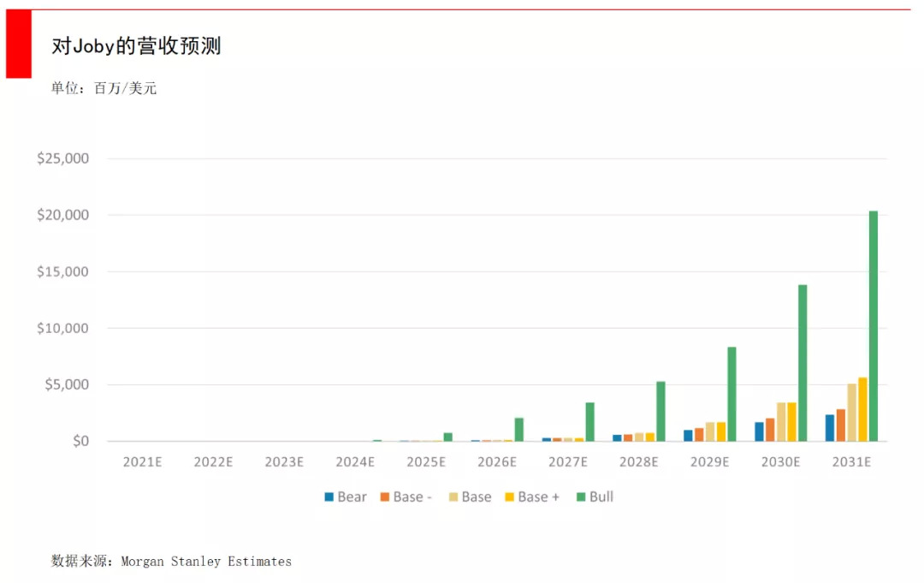
Task: Click the orange Base - bar for 2031E
Action: tap(841, 425)
